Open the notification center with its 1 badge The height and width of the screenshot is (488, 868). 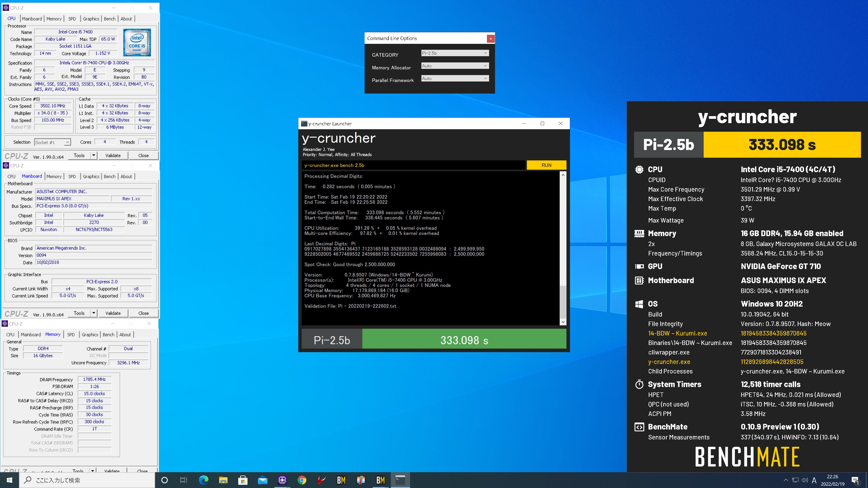click(x=855, y=480)
